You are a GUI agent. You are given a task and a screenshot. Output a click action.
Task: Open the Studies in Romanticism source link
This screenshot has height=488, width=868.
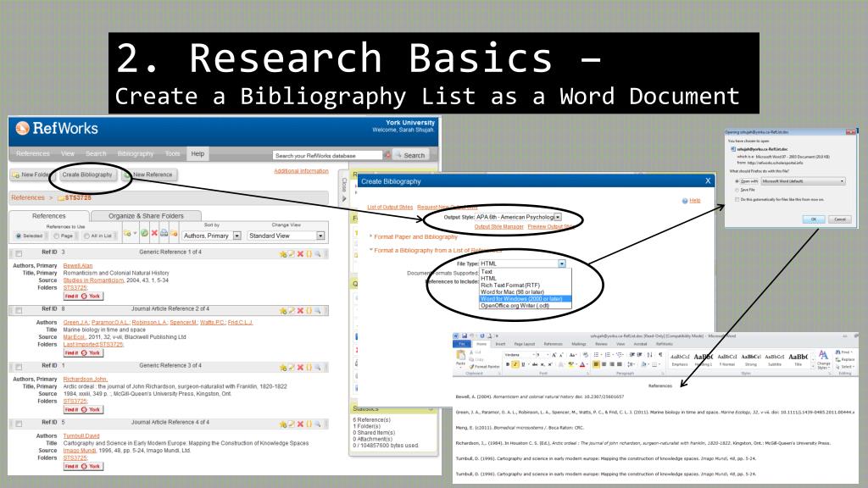point(93,280)
